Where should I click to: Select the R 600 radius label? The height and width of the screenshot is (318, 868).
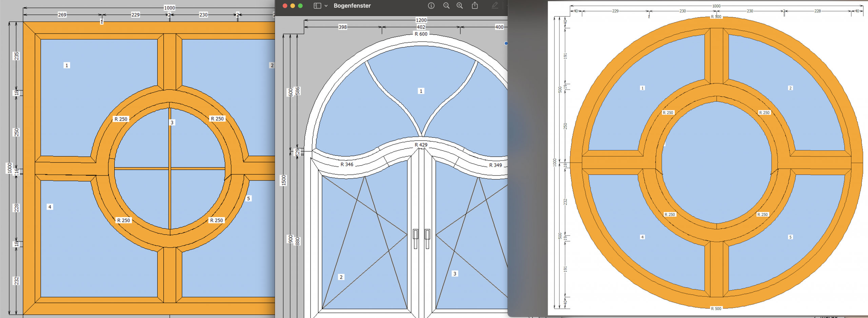(421, 34)
